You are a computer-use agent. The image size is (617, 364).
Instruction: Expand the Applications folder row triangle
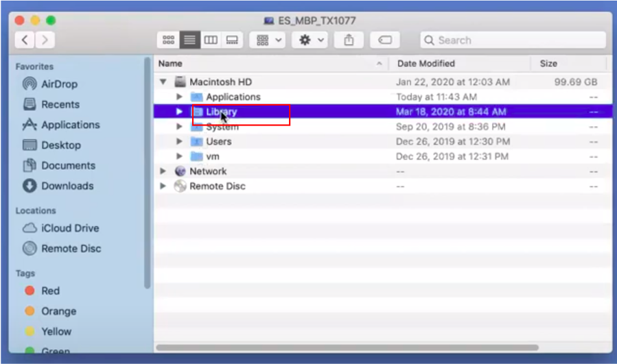(x=179, y=97)
